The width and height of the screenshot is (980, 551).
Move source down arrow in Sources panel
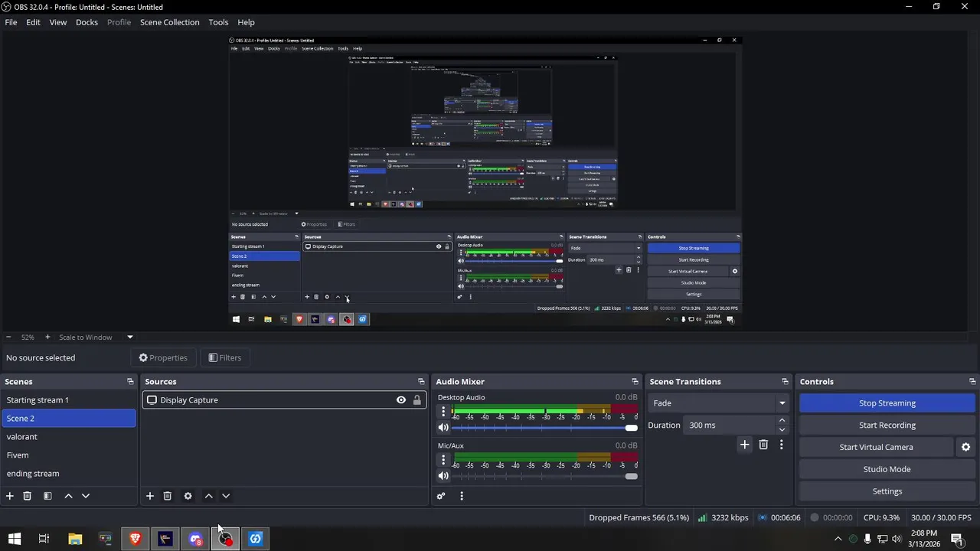(x=226, y=496)
